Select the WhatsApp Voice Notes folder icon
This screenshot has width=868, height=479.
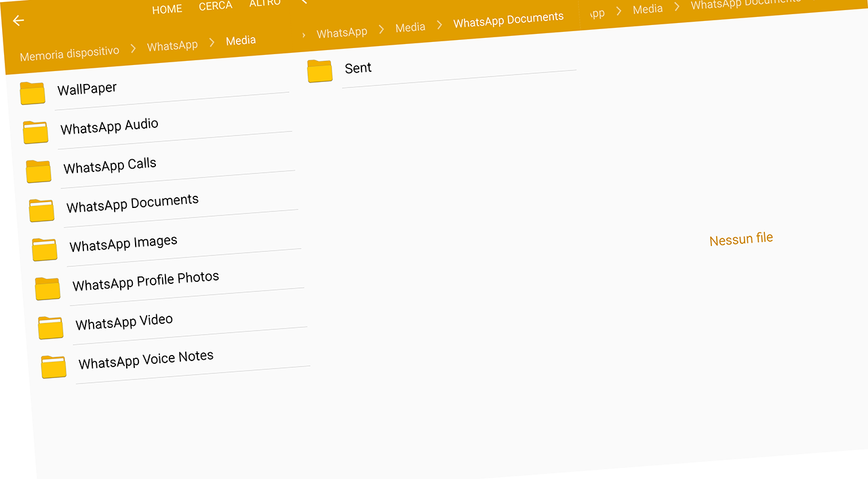[x=54, y=367]
